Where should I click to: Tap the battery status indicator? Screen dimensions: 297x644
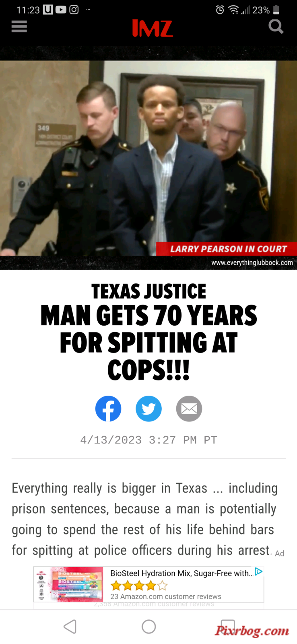(x=276, y=10)
